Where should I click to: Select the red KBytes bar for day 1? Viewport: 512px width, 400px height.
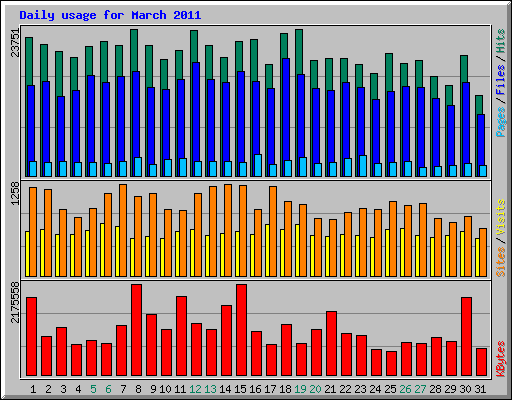pos(31,337)
